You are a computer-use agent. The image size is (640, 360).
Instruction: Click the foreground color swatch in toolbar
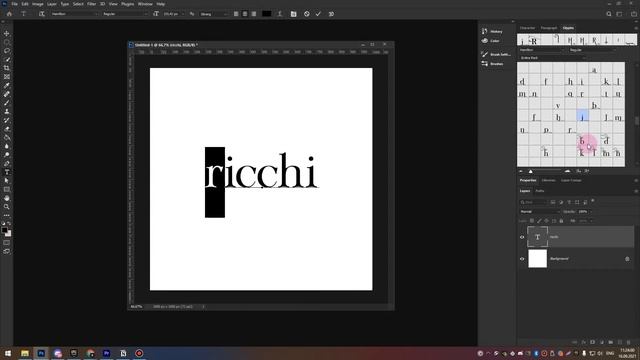click(x=4, y=230)
